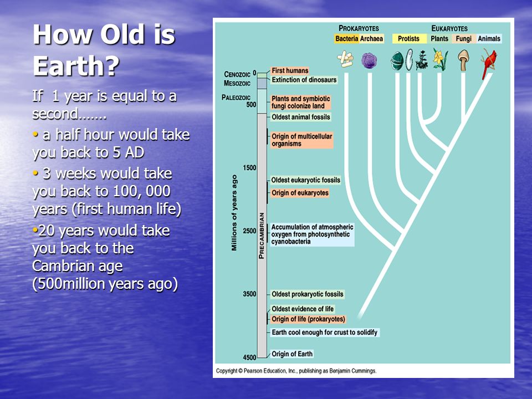Click the 4500 timeline tick value
Screen dimensions: 532x399
249,357
